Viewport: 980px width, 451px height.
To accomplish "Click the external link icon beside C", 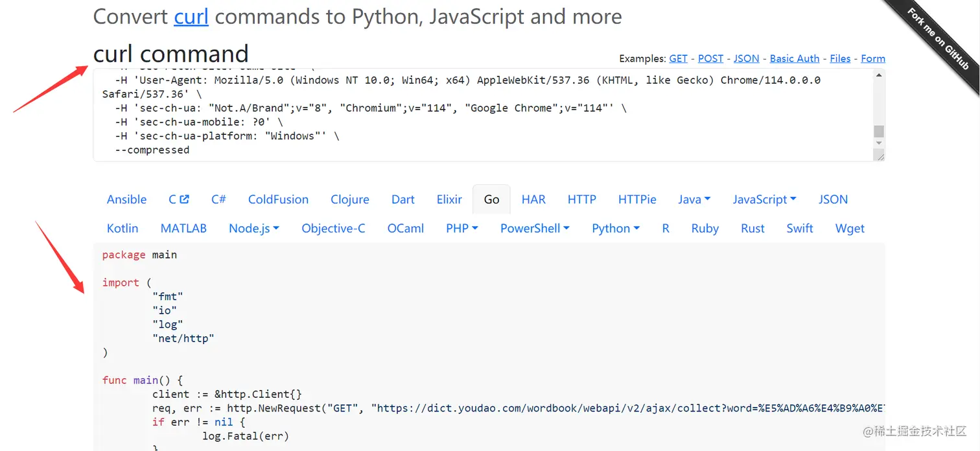I will click(x=184, y=200).
